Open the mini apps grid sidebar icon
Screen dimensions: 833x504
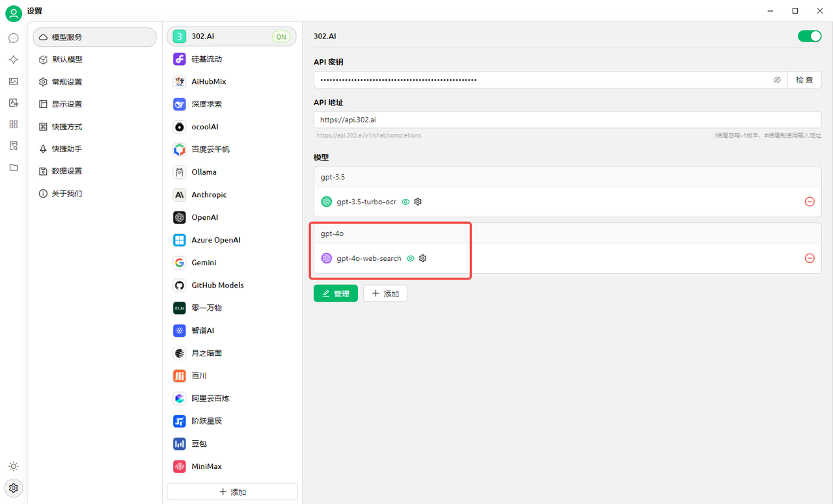tap(14, 124)
